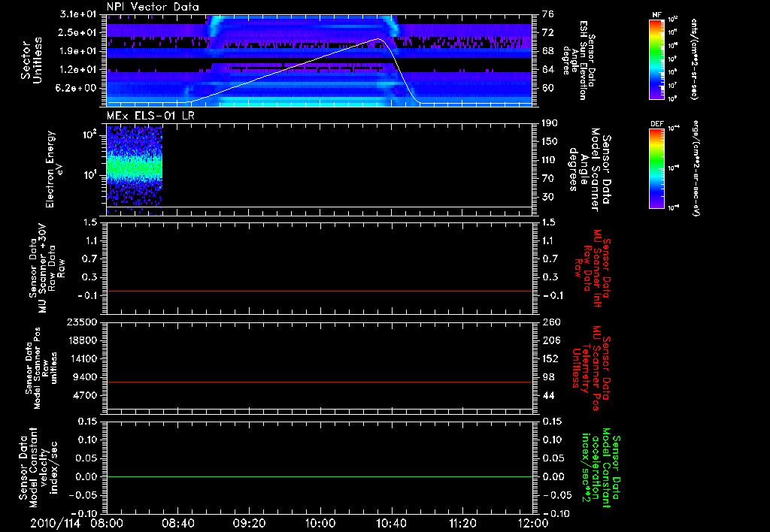The image size is (770, 532).
Task: Select the 'NPI Vector Data' panel title
Action: pos(153,7)
